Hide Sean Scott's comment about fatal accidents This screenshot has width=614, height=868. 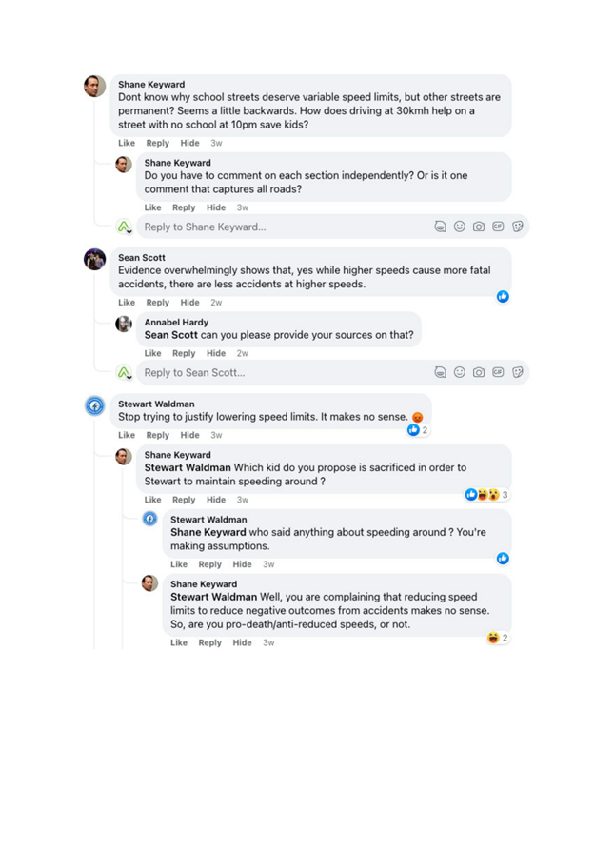pyautogui.click(x=189, y=303)
